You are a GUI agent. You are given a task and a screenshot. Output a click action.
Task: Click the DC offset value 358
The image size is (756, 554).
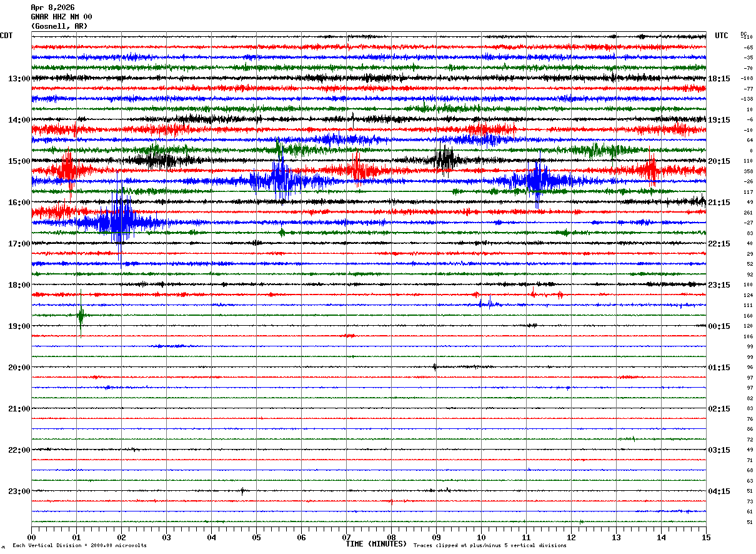[749, 171]
